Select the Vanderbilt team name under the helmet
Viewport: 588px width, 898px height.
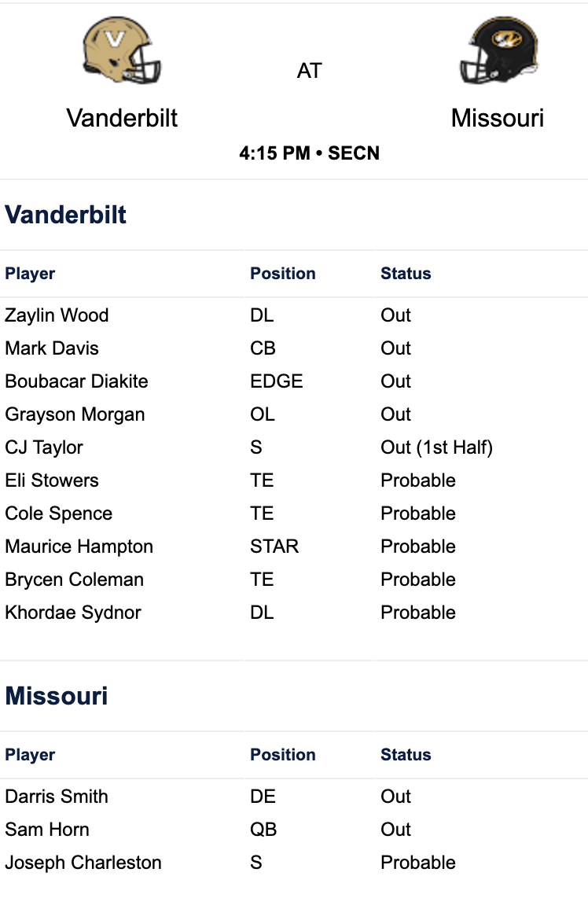[122, 118]
